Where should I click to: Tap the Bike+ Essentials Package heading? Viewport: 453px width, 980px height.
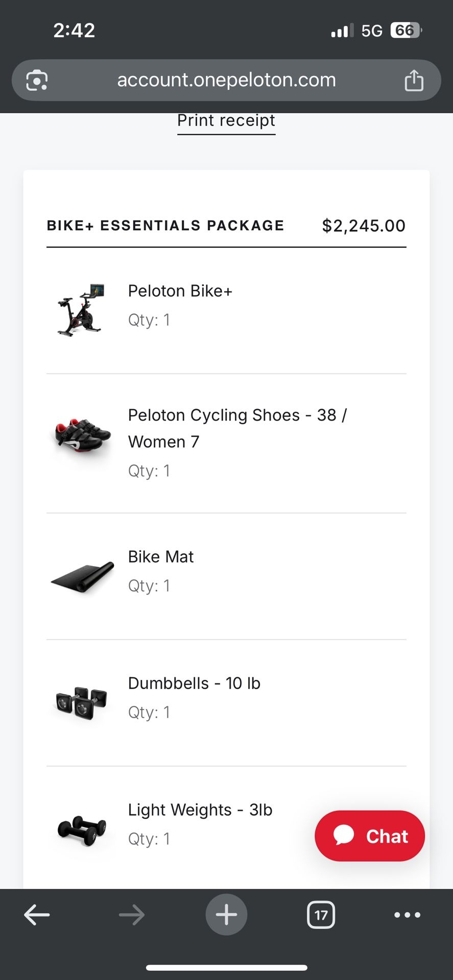tap(165, 226)
